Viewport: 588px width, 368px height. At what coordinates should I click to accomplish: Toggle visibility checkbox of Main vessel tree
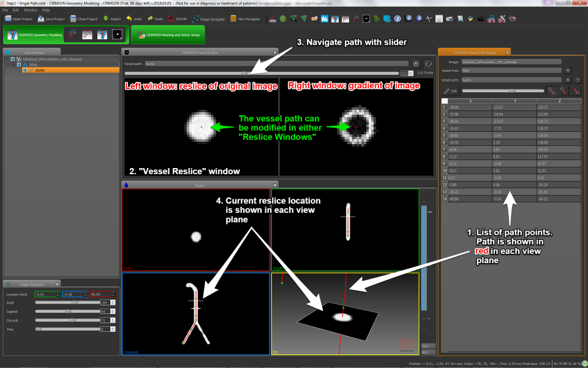point(20,64)
